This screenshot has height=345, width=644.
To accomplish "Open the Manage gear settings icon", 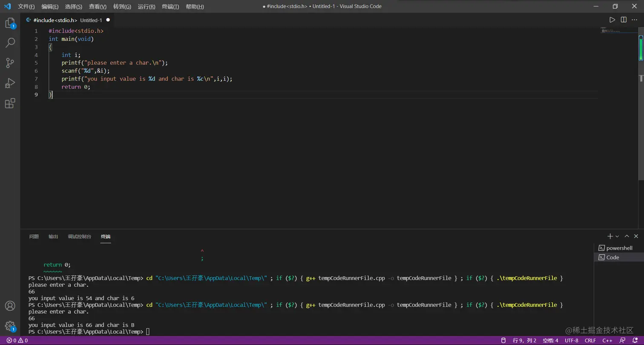I will (x=10, y=326).
